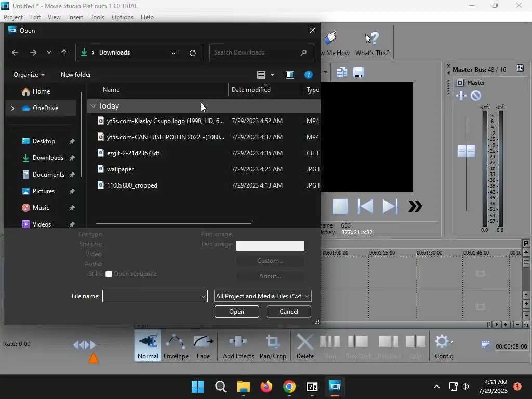Expand the OneDrive tree node
This screenshot has width=532, height=399.
(13, 108)
